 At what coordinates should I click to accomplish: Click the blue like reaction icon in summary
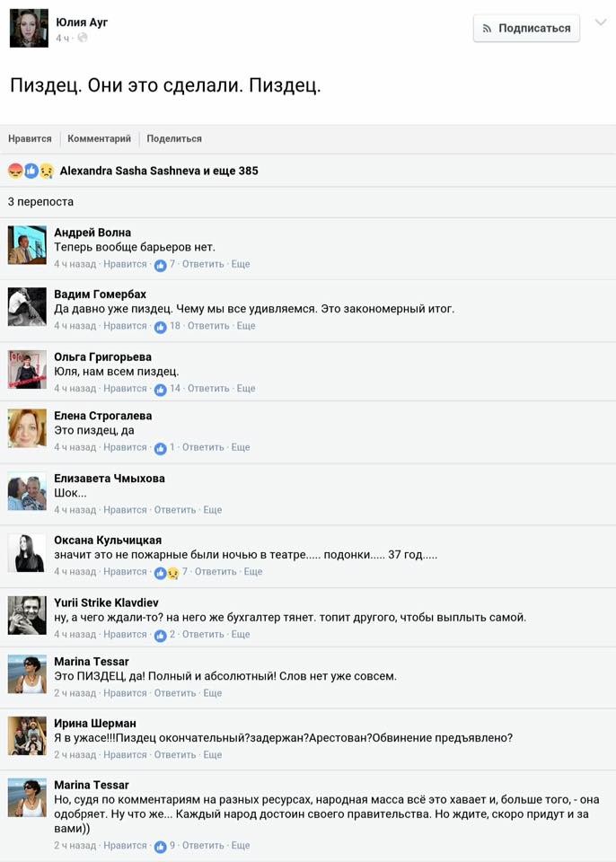click(x=31, y=171)
